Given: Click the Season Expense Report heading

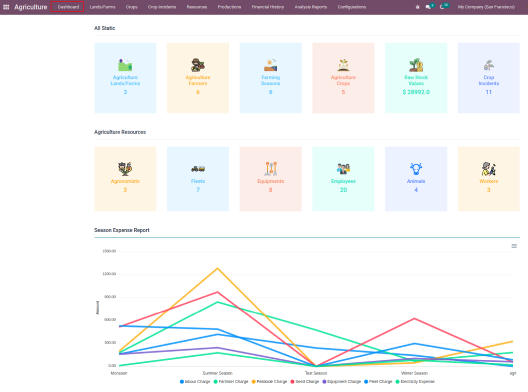Looking at the screenshot, I should 122,230.
